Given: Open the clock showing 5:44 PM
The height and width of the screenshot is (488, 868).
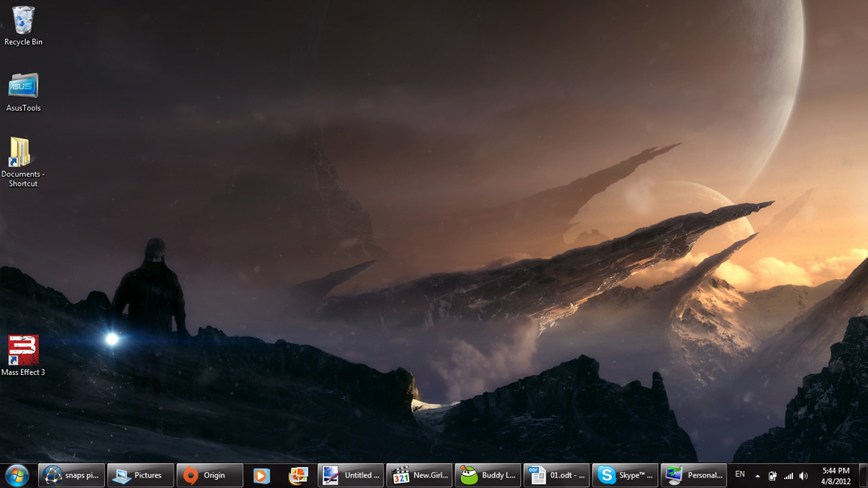Looking at the screenshot, I should click(836, 476).
